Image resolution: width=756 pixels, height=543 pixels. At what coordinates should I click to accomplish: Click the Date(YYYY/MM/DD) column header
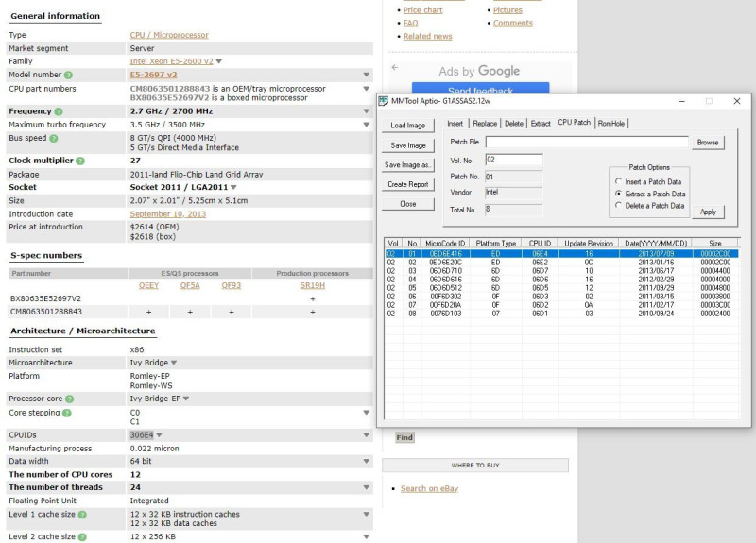[x=656, y=244]
